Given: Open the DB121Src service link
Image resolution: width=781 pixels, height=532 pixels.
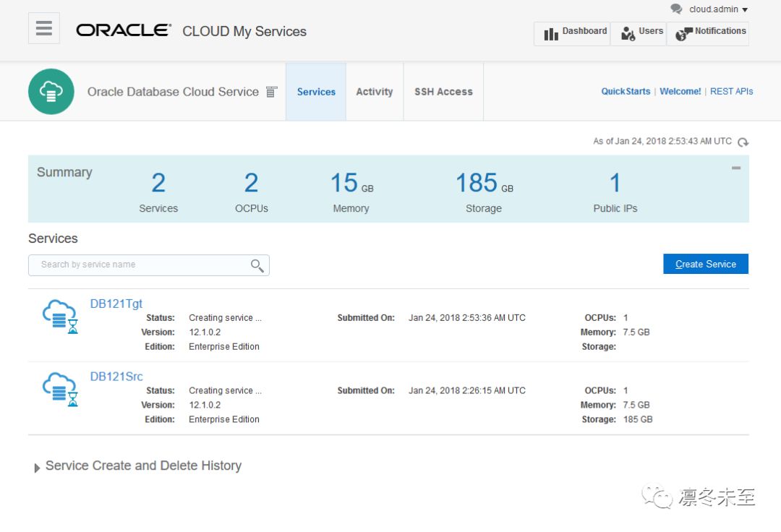Looking at the screenshot, I should (116, 377).
